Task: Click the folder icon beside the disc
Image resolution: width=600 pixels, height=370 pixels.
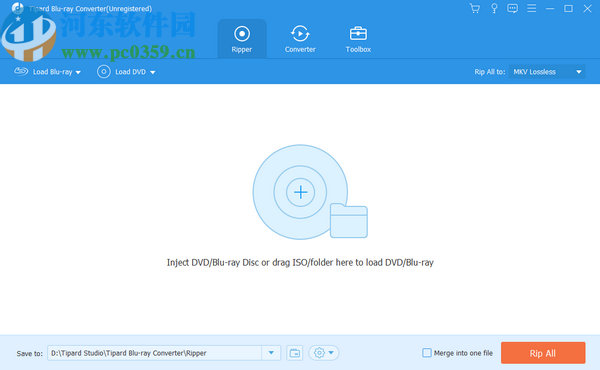Action: point(349,221)
